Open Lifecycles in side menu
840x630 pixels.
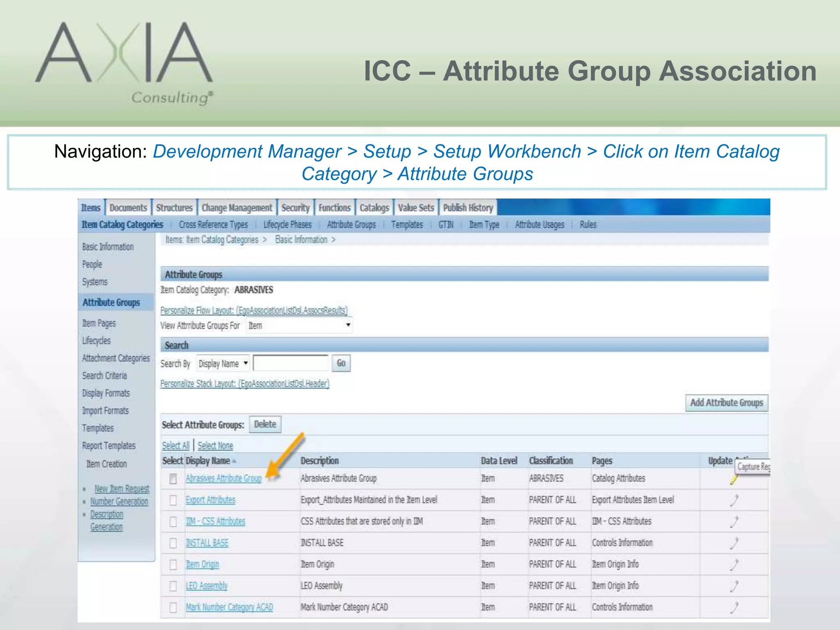click(96, 341)
